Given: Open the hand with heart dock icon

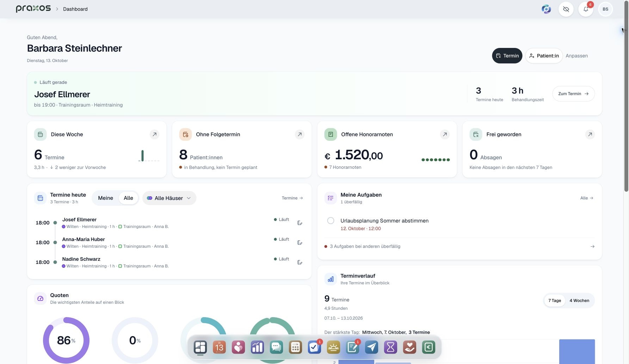Looking at the screenshot, I should click(x=409, y=347).
